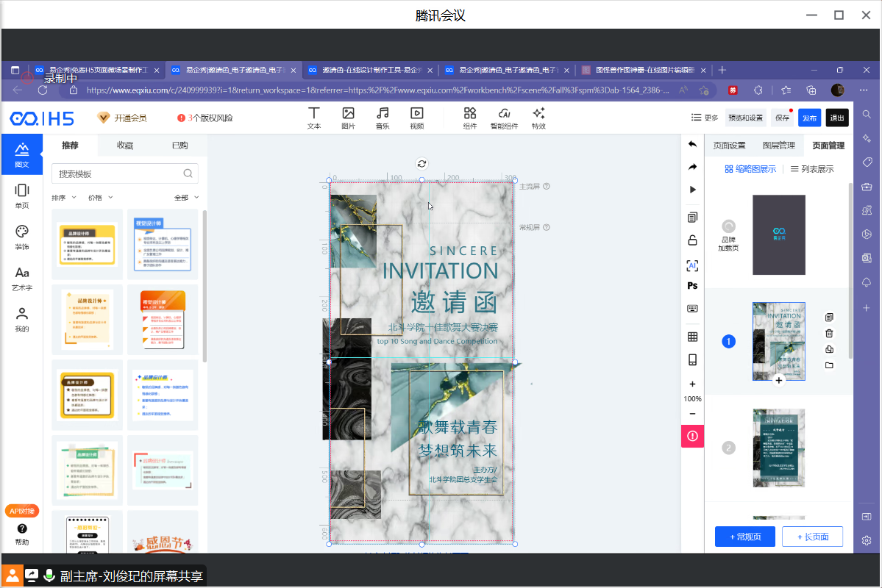This screenshot has width=882, height=588.
Task: Insert a video with 视频 icon
Action: tap(416, 118)
